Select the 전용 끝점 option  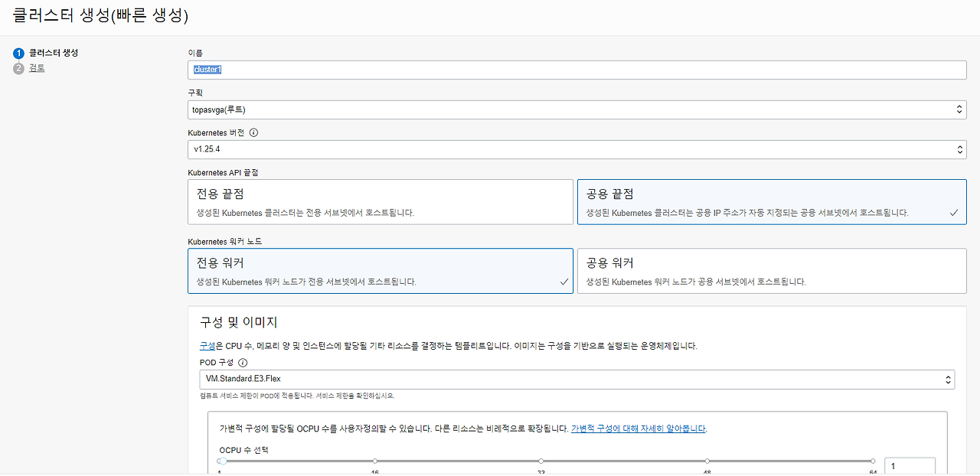(x=381, y=201)
